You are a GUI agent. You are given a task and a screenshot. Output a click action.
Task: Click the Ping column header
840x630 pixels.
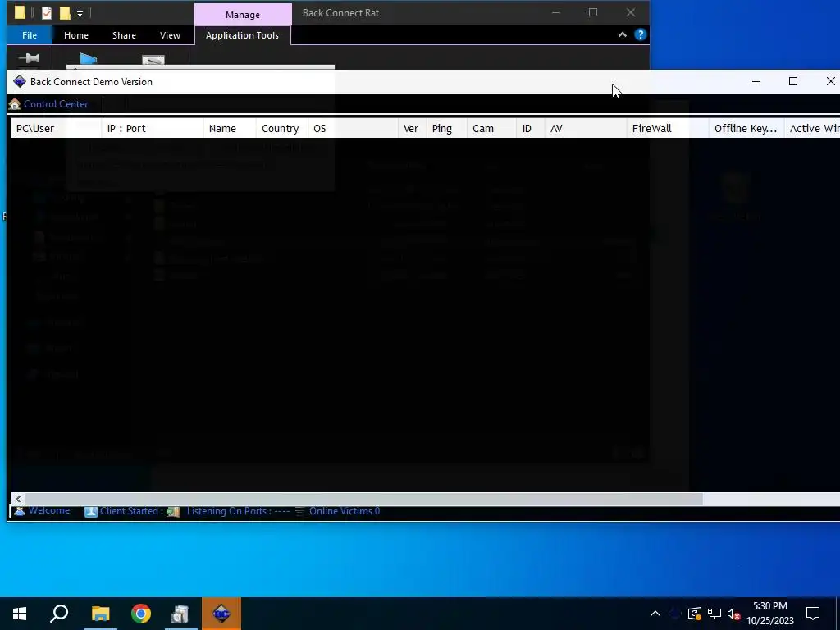[x=446, y=129]
